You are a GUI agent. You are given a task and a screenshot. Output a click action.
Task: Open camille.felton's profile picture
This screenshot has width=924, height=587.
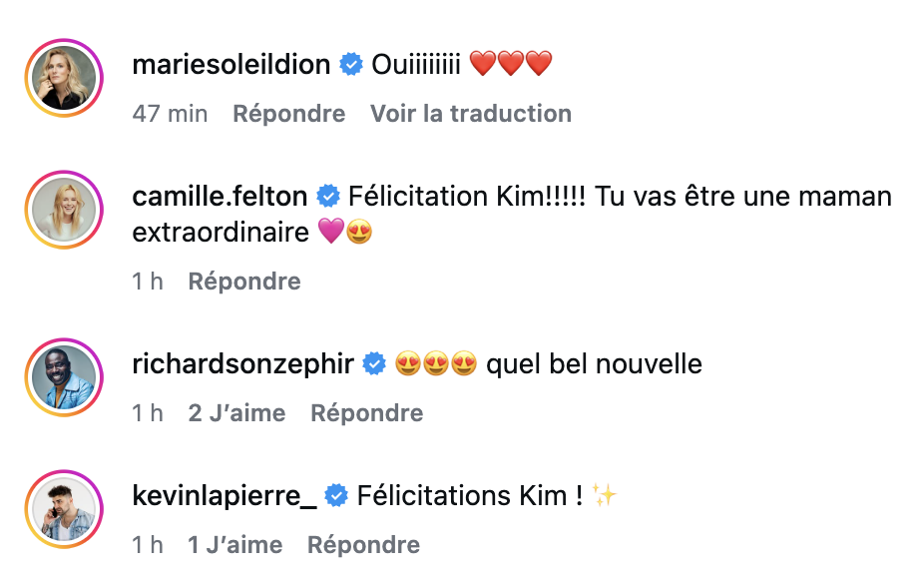(x=65, y=210)
